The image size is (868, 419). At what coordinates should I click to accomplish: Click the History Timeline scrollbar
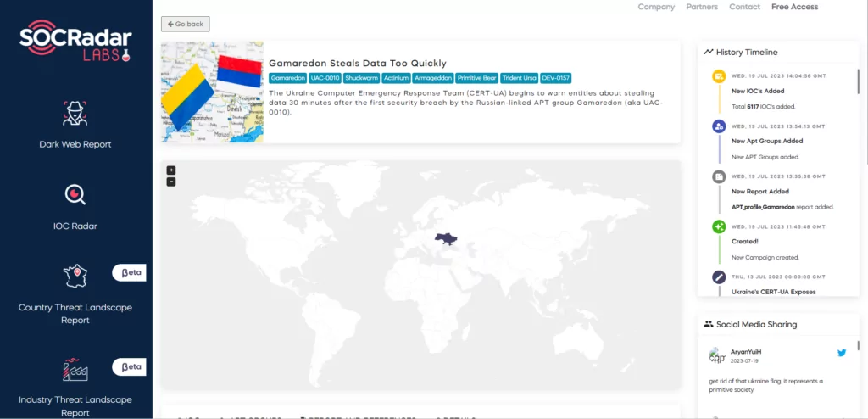[858, 82]
